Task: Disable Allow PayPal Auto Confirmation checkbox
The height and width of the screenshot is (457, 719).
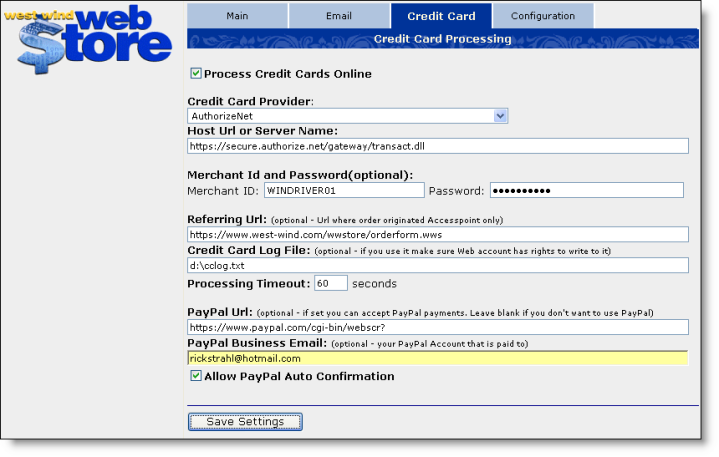Action: pos(196,376)
